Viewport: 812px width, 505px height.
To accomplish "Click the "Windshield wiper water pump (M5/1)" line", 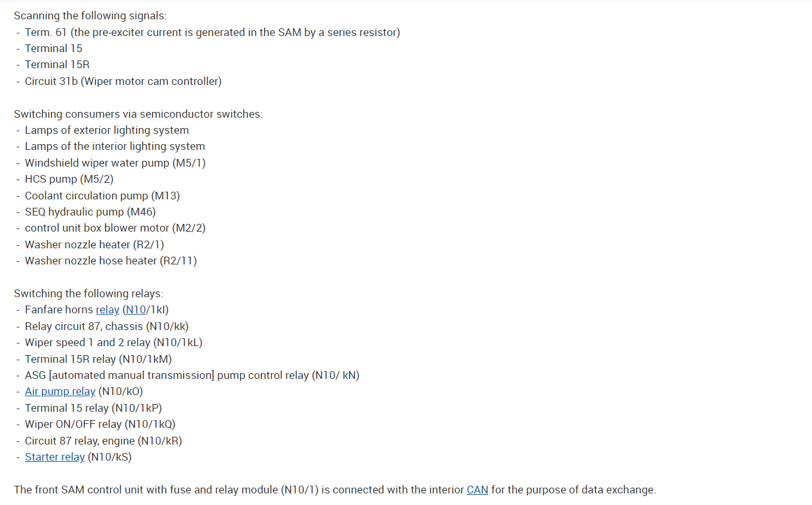I will click(115, 163).
